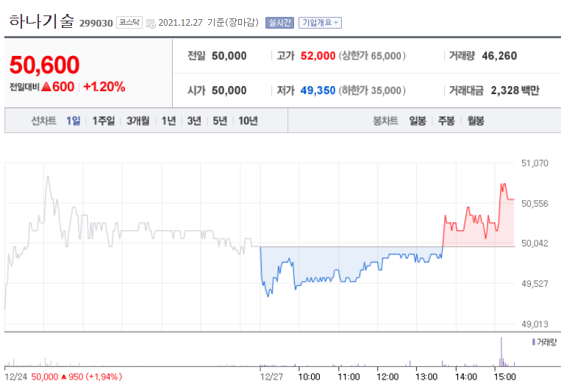561x392 pixels.
Task: Show the 주봉 candlestick chart
Action: click(446, 121)
